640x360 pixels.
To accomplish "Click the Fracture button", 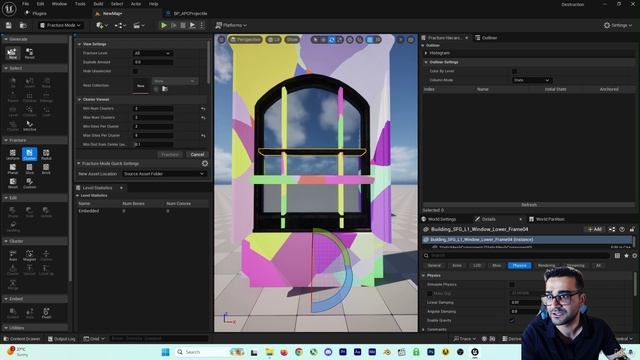I will 170,155.
